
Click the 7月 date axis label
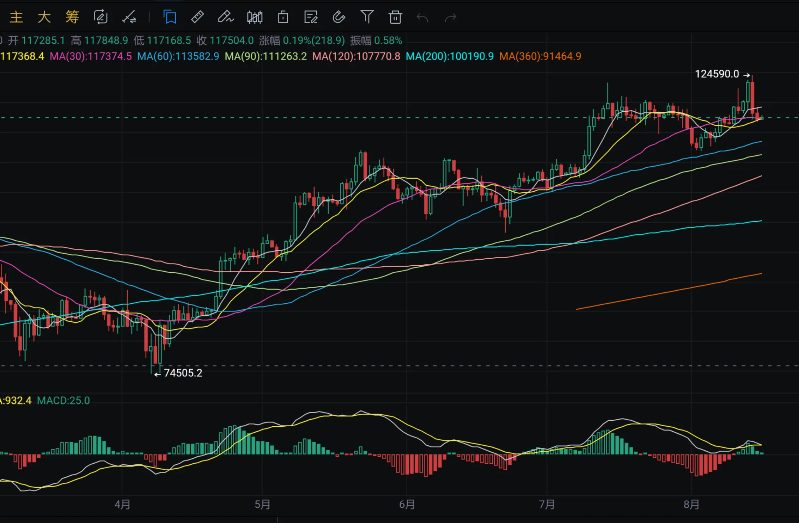[547, 505]
